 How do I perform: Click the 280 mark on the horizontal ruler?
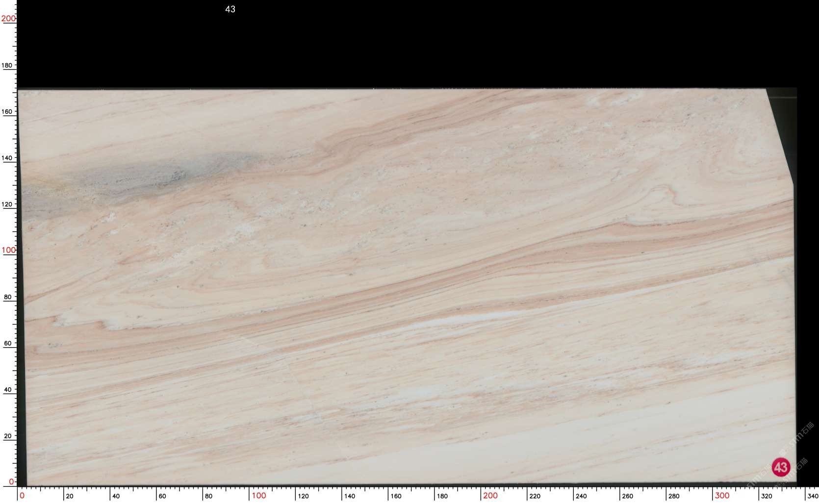pos(674,496)
